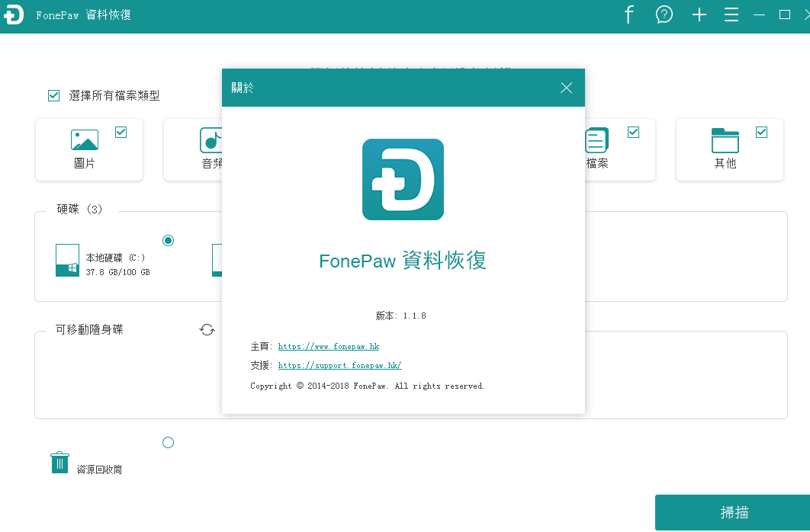Maximize the FonePaw window
Image resolution: width=810 pixels, height=532 pixels.
785,15
